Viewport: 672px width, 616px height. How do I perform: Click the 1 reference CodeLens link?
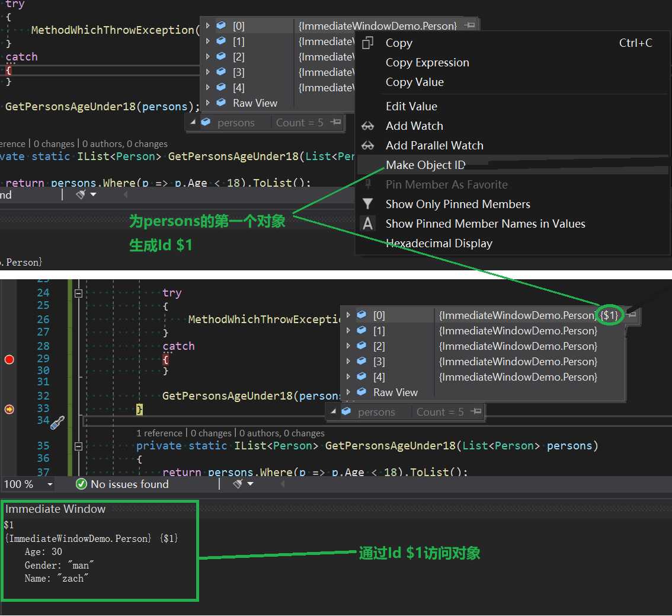click(x=159, y=433)
